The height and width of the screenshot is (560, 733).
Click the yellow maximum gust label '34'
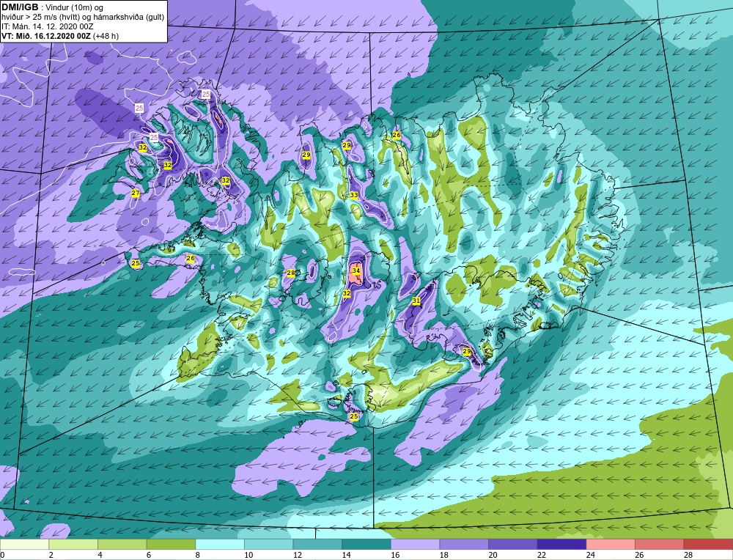356,270
